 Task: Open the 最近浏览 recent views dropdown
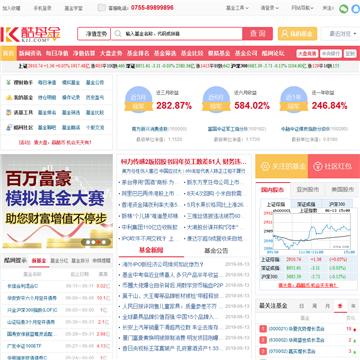[342, 34]
